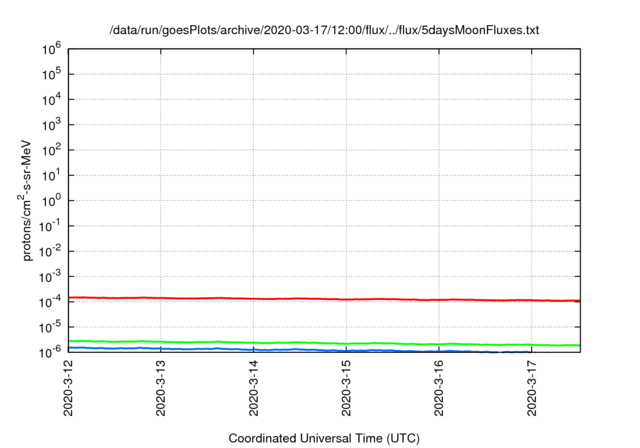640x448 pixels.
Task: Click the green flux curve
Action: click(x=324, y=343)
